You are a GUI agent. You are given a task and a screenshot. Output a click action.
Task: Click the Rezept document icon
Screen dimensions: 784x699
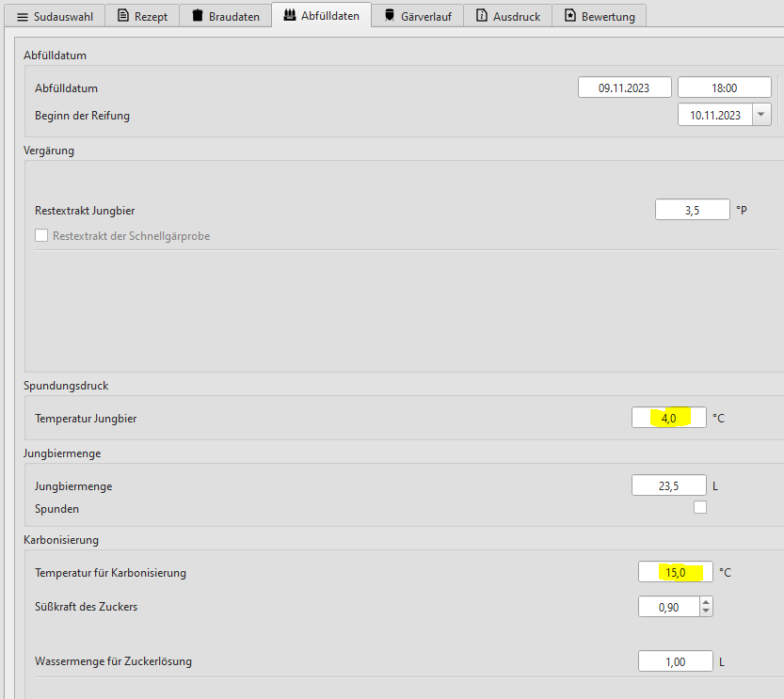122,17
